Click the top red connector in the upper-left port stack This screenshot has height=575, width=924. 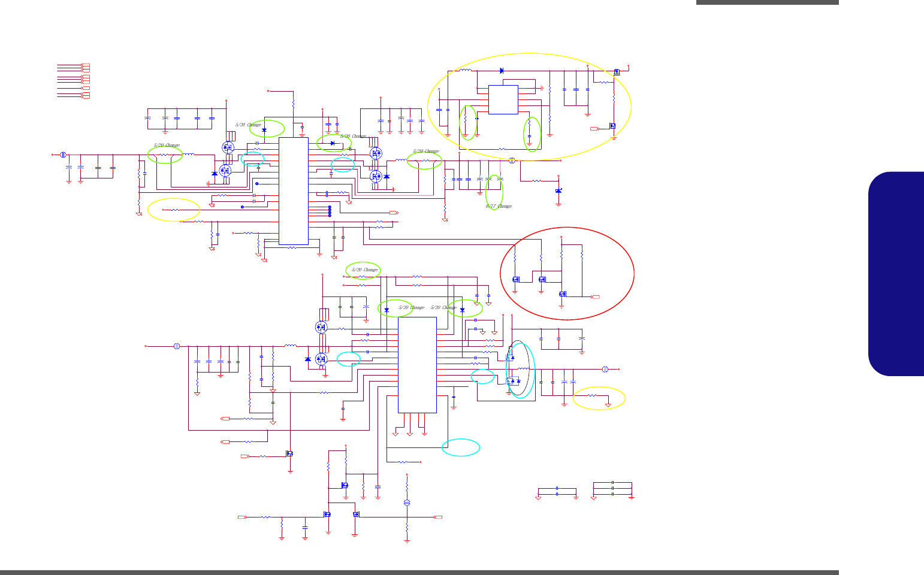[86, 65]
